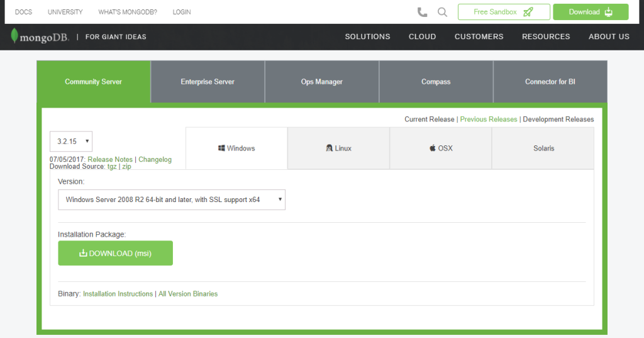Open the Installation Instructions link
Viewport: 644px width, 338px height.
pos(118,294)
